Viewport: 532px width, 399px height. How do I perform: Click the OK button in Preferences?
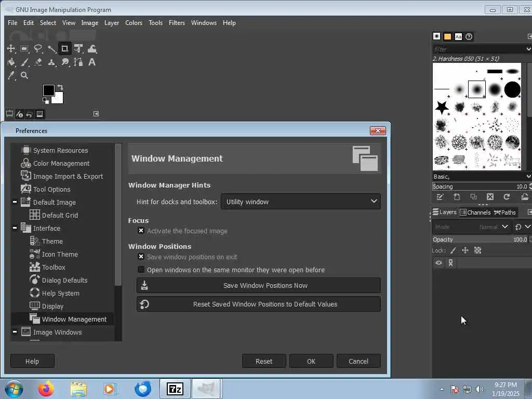(x=311, y=361)
